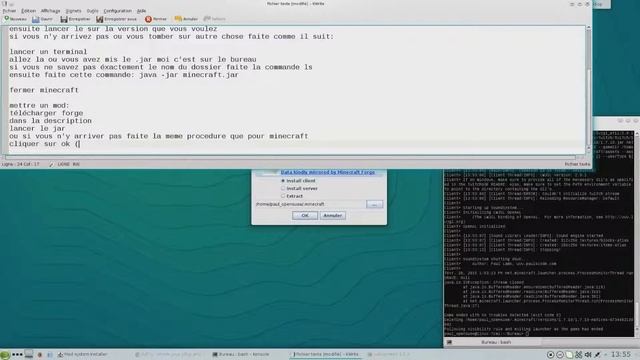Open the Signets menu
Screen dimensions: 640x360
[73, 11]
